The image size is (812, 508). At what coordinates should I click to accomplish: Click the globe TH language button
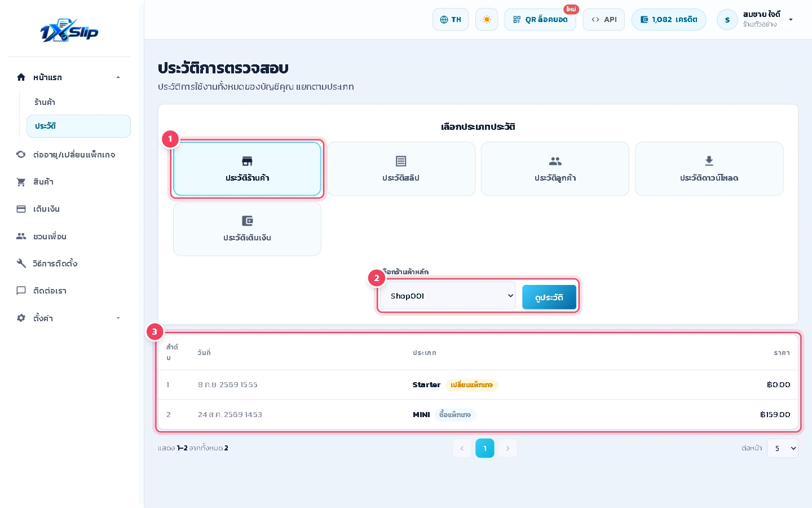(451, 20)
